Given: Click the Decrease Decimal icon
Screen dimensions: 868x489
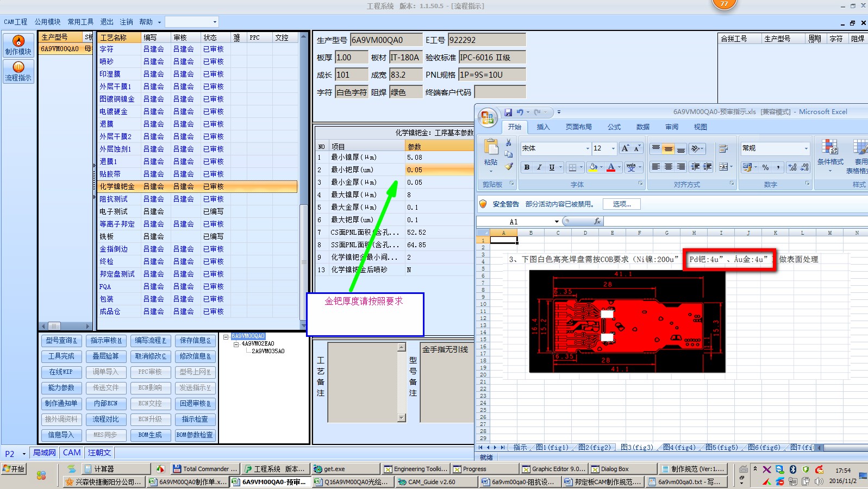Looking at the screenshot, I should 805,167.
